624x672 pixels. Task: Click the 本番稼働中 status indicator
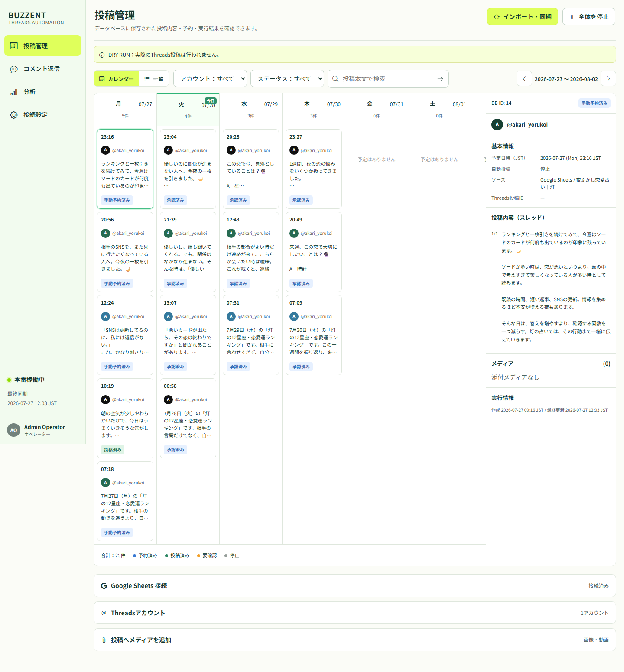pos(26,380)
